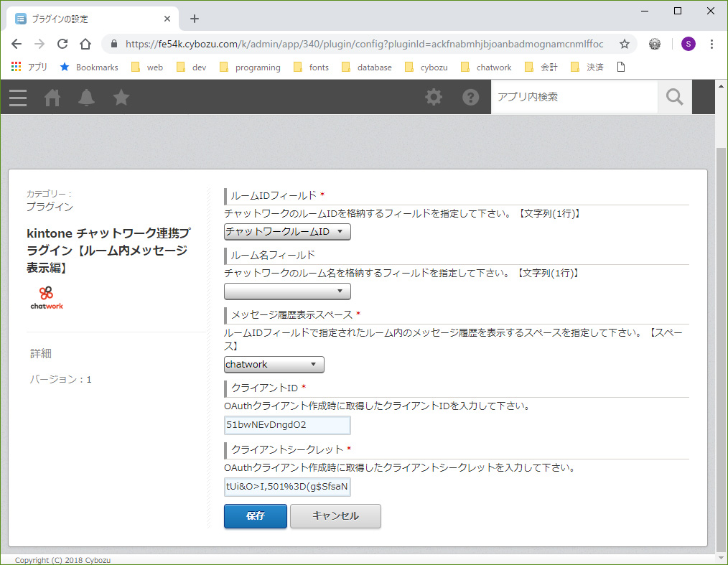Click the Chatwork logo image
Viewport: 728px width, 565px height.
pyautogui.click(x=47, y=298)
